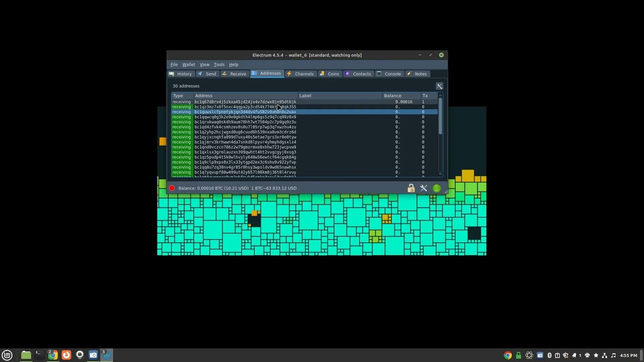644x362 pixels.
Task: Click the address list tools wrench icon
Action: coord(439,86)
